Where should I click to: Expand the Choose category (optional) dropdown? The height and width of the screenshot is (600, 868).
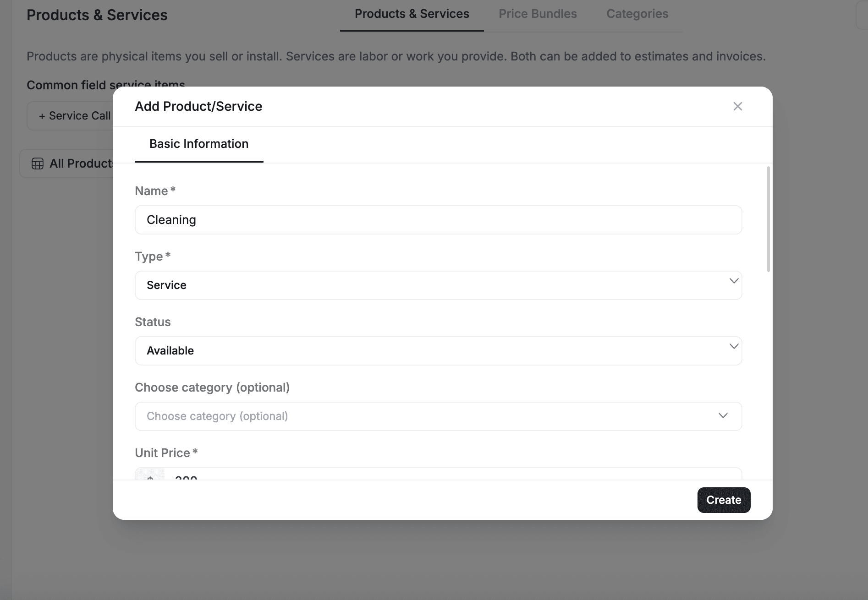(x=438, y=416)
